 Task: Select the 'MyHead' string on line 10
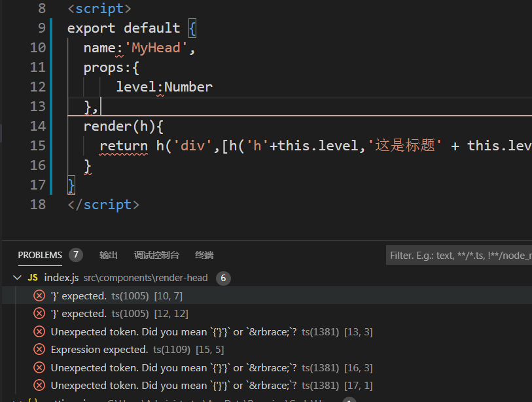tap(155, 47)
